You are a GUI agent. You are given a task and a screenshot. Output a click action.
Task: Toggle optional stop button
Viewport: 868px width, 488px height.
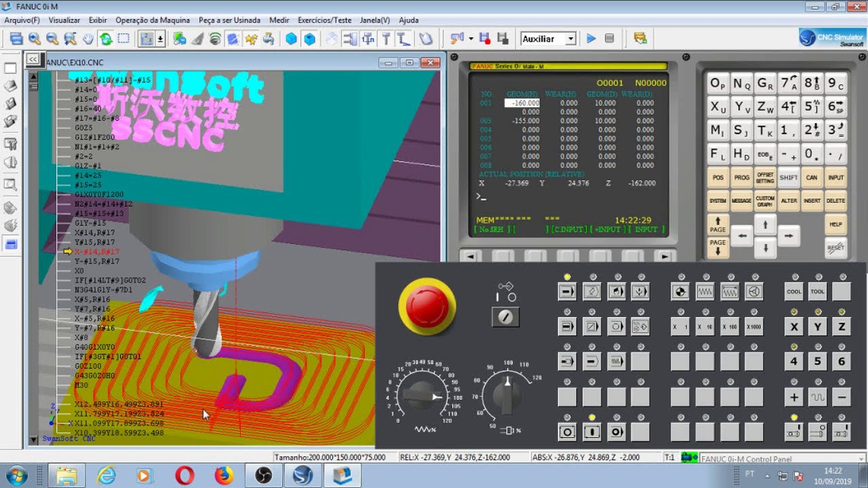(x=616, y=327)
